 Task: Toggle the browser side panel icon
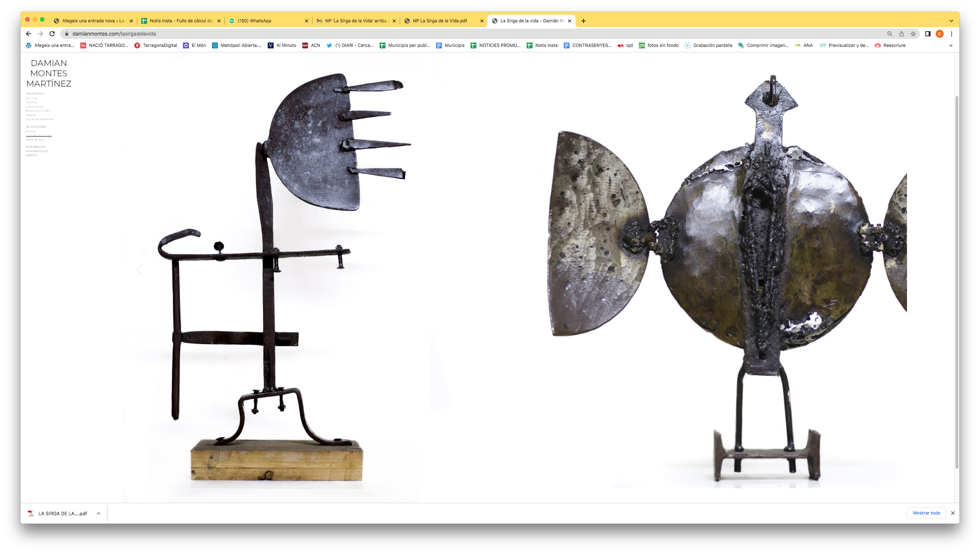point(928,34)
